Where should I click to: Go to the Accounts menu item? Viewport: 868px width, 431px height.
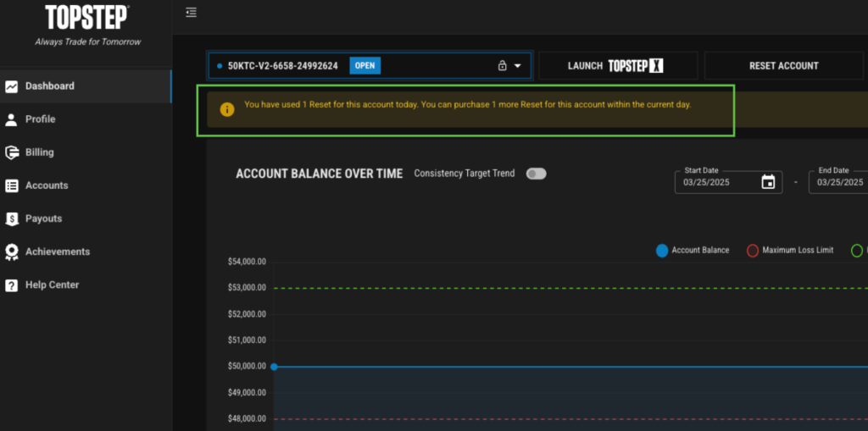click(x=47, y=185)
